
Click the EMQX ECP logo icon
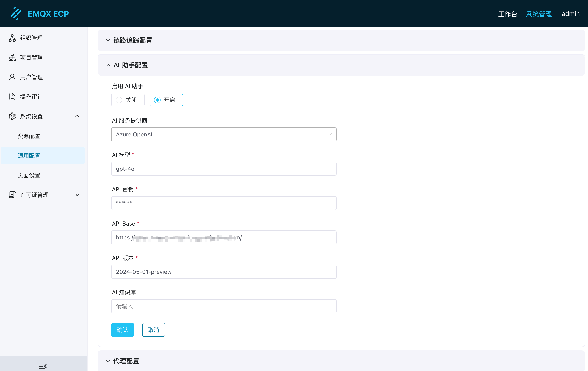[16, 13]
